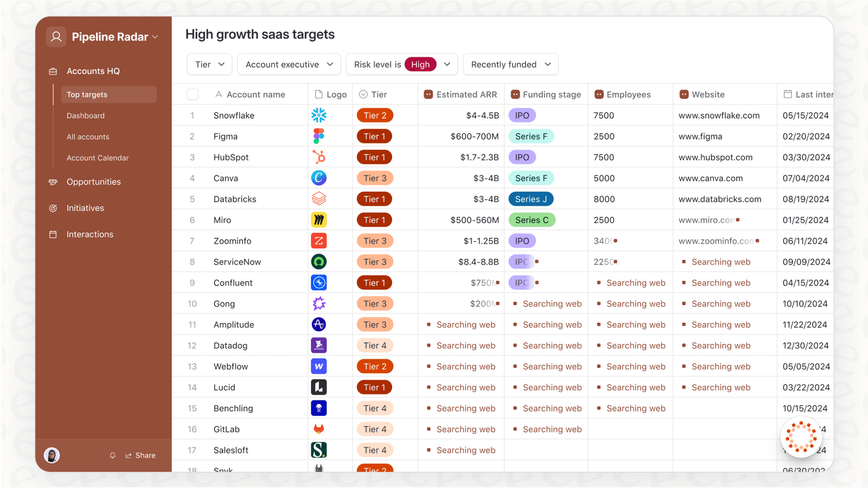This screenshot has width=868, height=488.
Task: Click the Share button
Action: [140, 455]
